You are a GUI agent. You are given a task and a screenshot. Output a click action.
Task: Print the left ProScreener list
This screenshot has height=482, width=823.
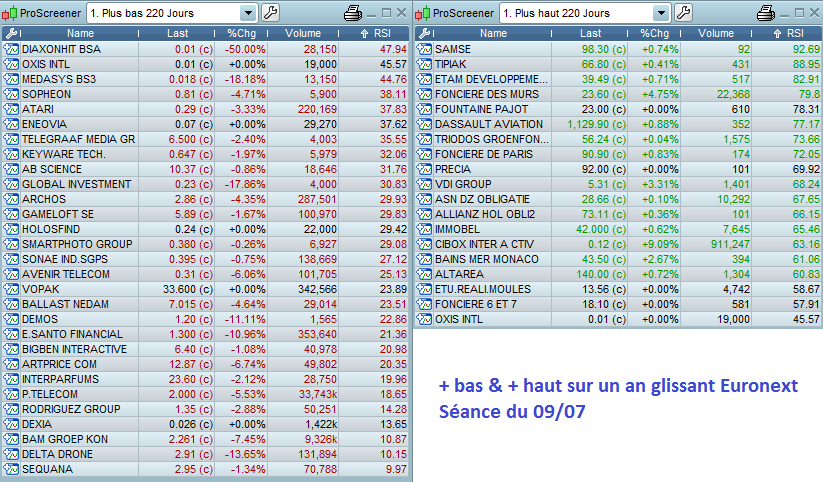click(x=353, y=13)
